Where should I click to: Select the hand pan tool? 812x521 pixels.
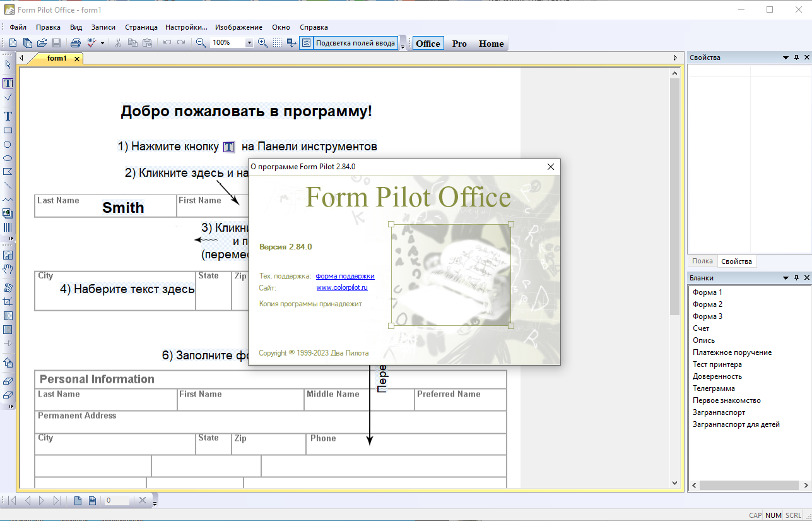[x=8, y=269]
